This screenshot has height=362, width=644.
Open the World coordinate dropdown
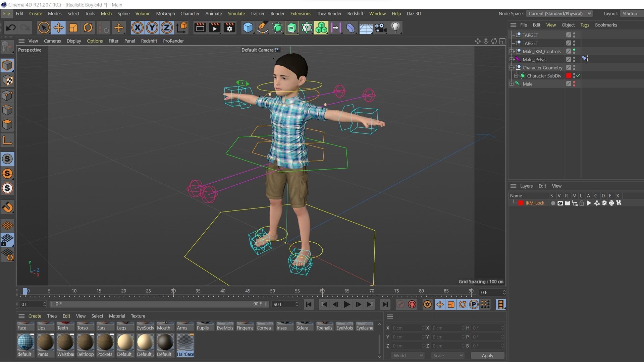pyautogui.click(x=408, y=355)
